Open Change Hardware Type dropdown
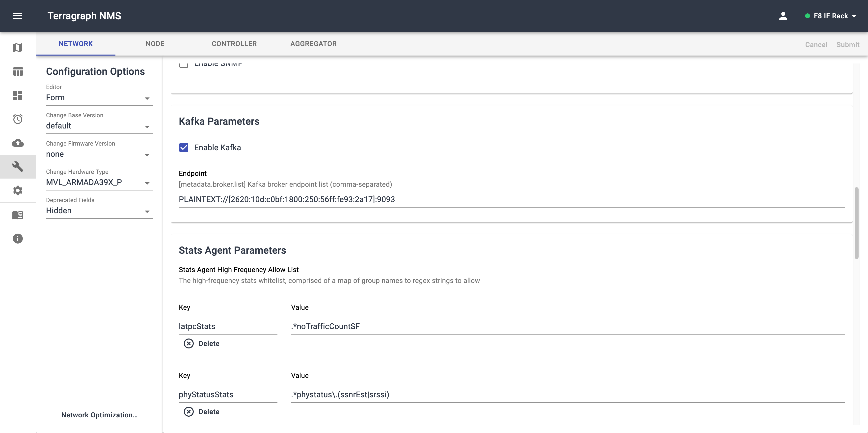This screenshot has height=433, width=868. tap(99, 183)
